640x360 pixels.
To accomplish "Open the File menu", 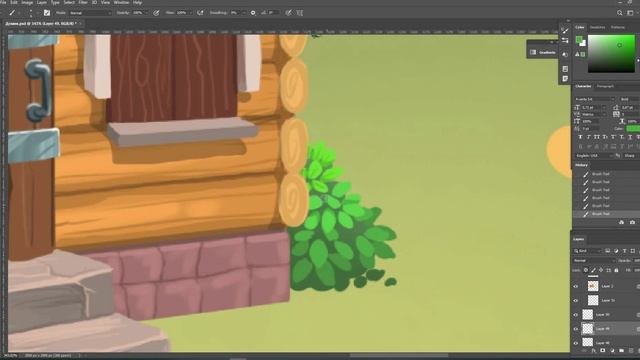I will click(3, 2).
